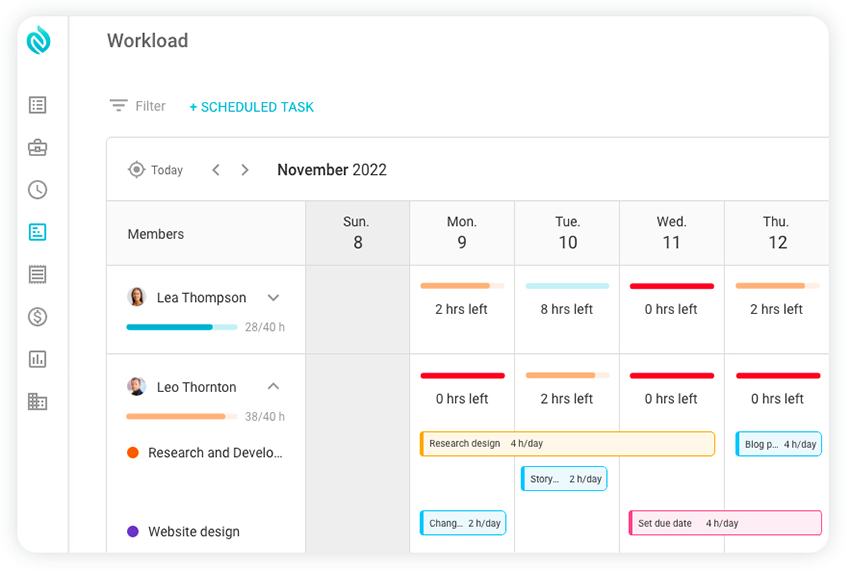Viewport: 850px width, 570px height.
Task: Go to next week arrow
Action: click(x=245, y=170)
